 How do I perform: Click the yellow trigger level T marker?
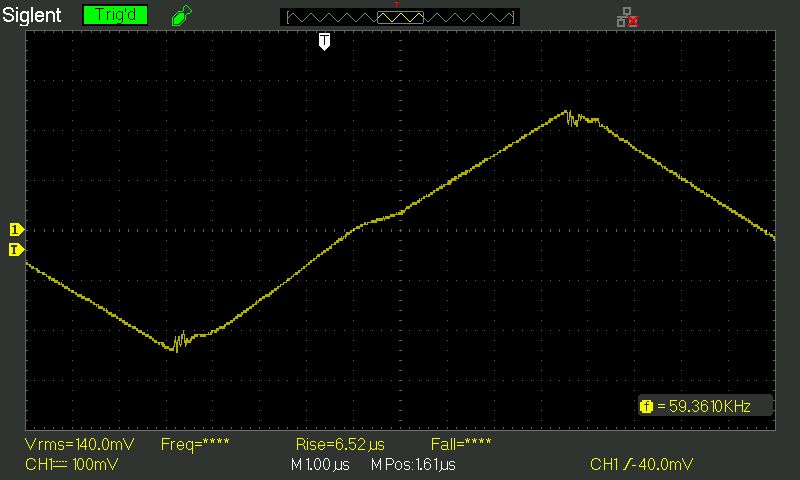click(16, 249)
